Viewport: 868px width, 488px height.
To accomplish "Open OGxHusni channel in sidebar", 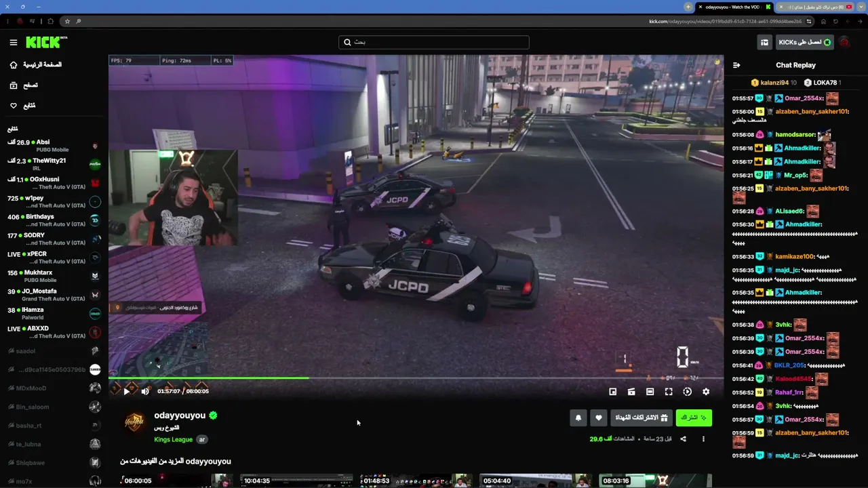I will click(54, 183).
